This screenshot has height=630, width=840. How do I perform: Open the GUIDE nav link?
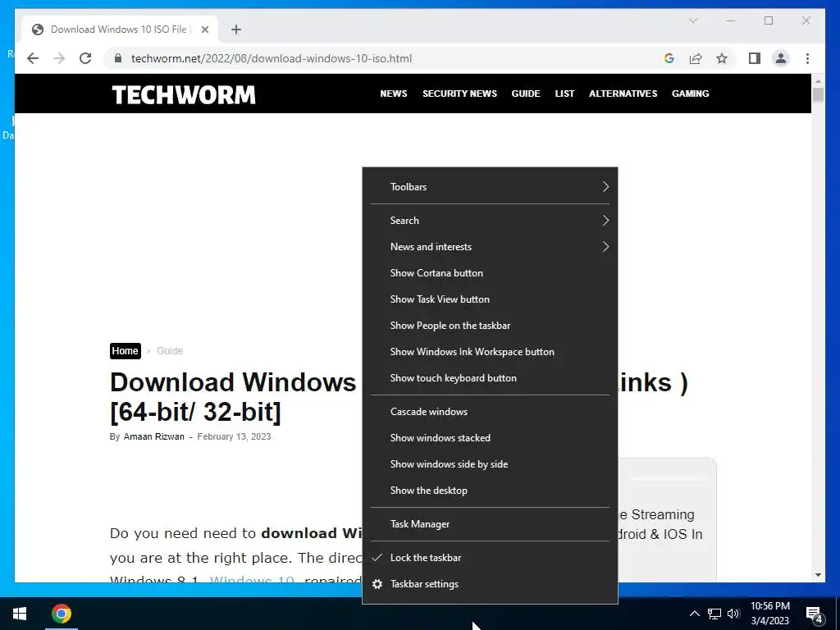coord(526,94)
